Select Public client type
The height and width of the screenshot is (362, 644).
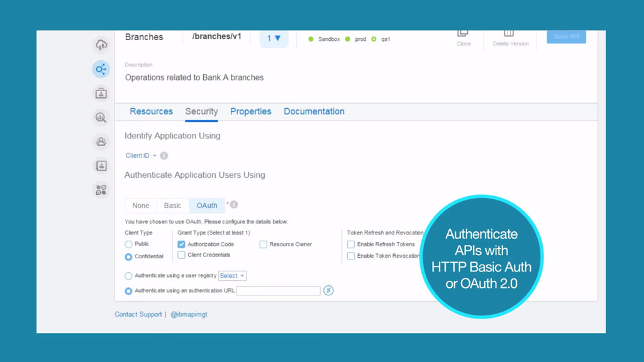(128, 244)
